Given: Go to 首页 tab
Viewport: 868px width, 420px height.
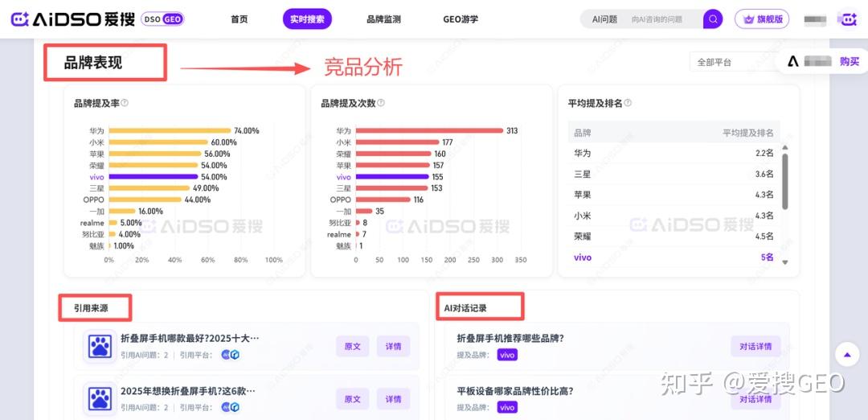Looking at the screenshot, I should [240, 19].
